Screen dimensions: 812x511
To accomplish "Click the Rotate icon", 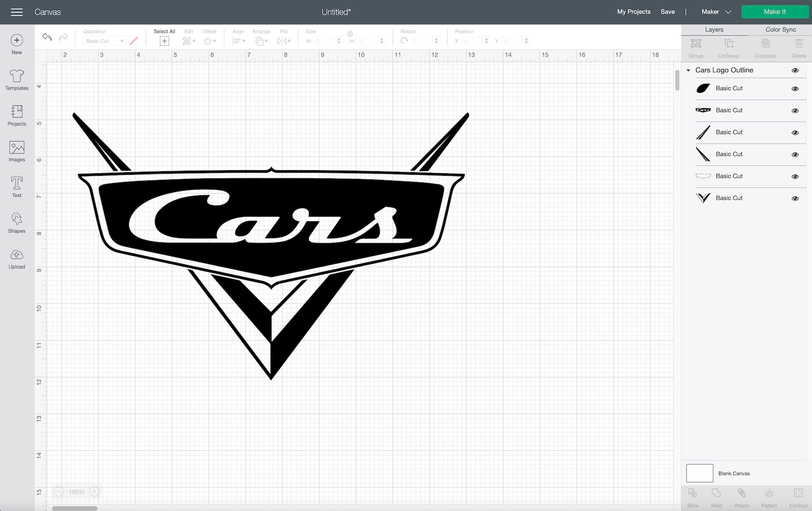I will (x=404, y=41).
